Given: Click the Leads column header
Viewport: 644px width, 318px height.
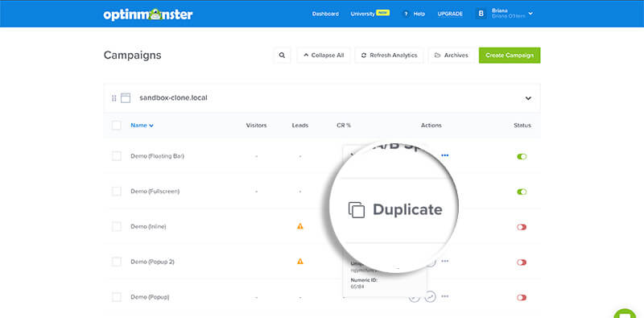Looking at the screenshot, I should 299,126.
